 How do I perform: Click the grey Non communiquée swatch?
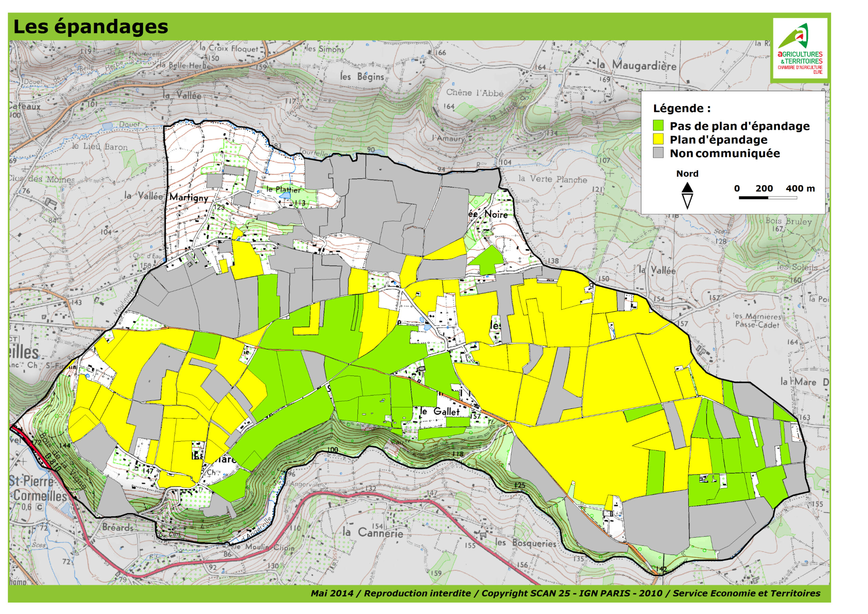pyautogui.click(x=658, y=153)
